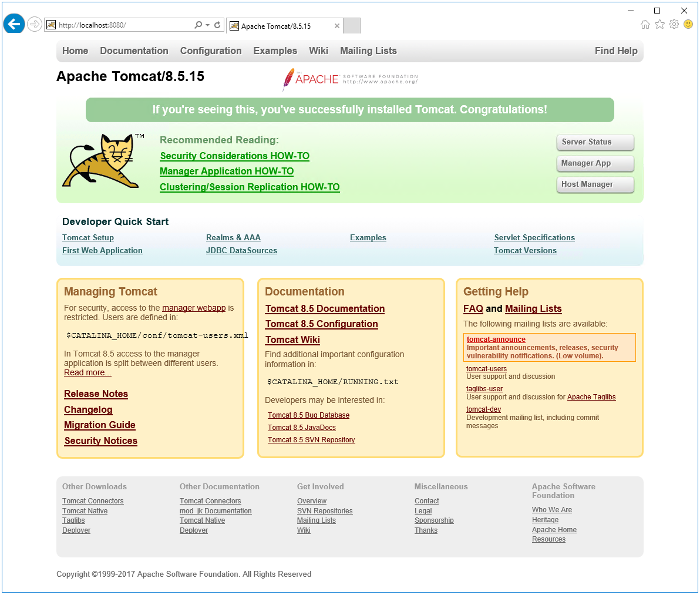The height and width of the screenshot is (595, 700).
Task: Open Mailing Lists in the top navigation bar
Action: point(368,51)
